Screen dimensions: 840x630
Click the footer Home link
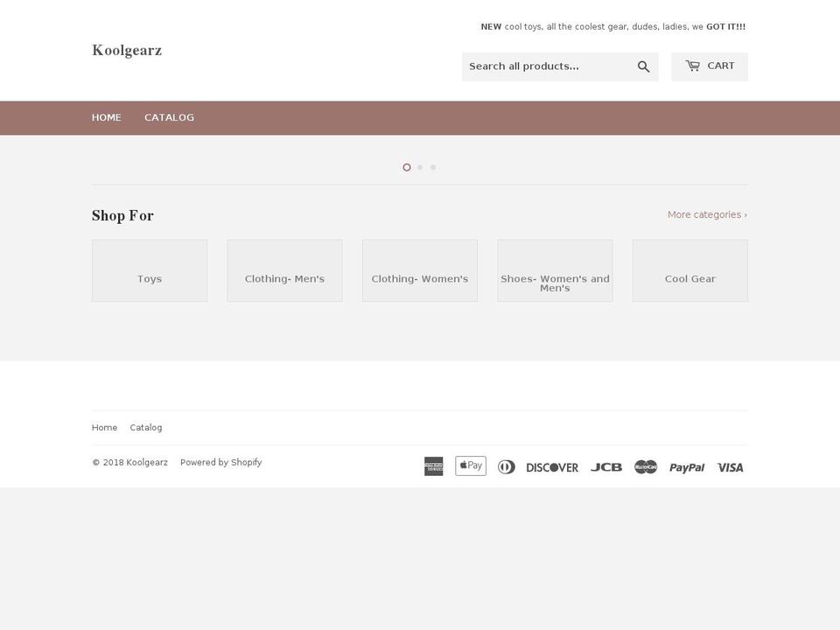(104, 428)
